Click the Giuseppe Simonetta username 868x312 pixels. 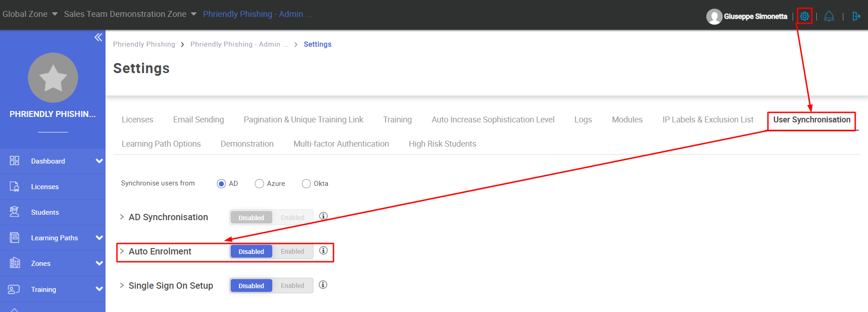coord(756,16)
